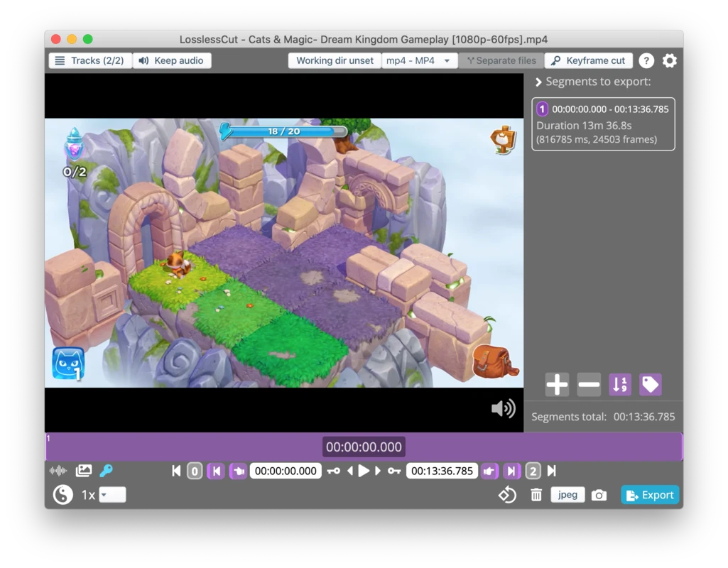728x568 pixels.
Task: Toggle the Keyframe cut mode
Action: (x=588, y=61)
